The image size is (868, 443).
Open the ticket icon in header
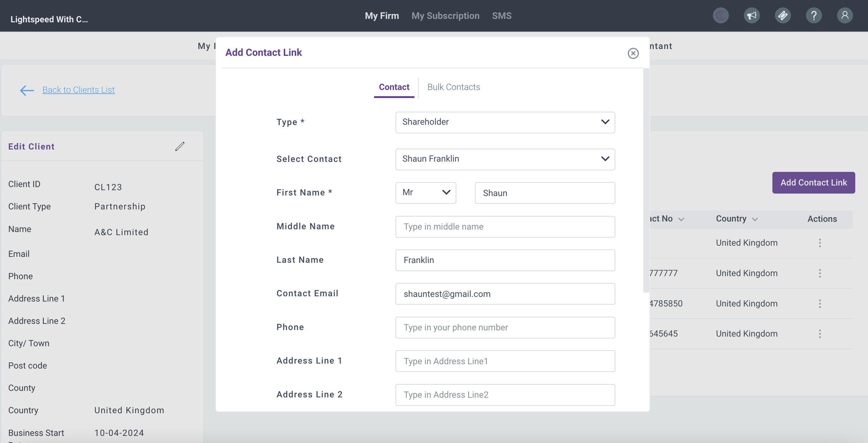782,16
